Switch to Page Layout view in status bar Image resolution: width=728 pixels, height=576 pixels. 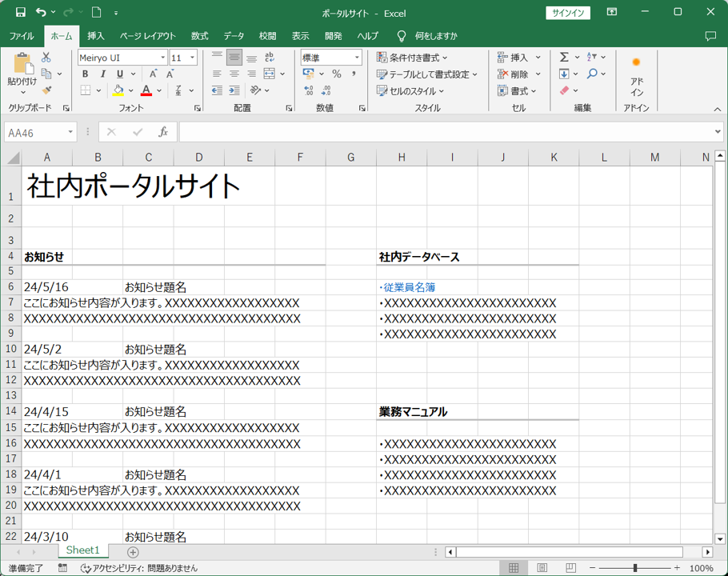coord(542,568)
